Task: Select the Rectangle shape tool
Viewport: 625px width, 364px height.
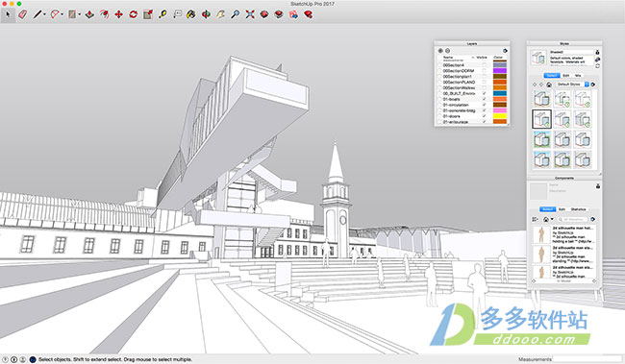Action: point(72,14)
